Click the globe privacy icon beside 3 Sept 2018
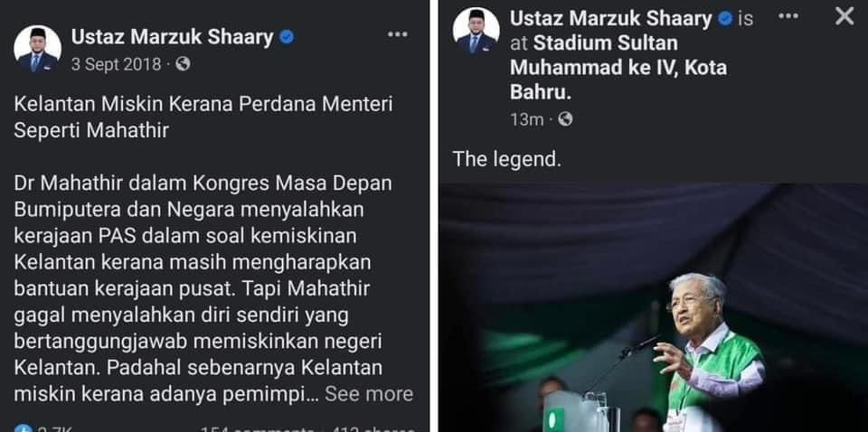Viewport: 868px width, 432px height. 183,65
